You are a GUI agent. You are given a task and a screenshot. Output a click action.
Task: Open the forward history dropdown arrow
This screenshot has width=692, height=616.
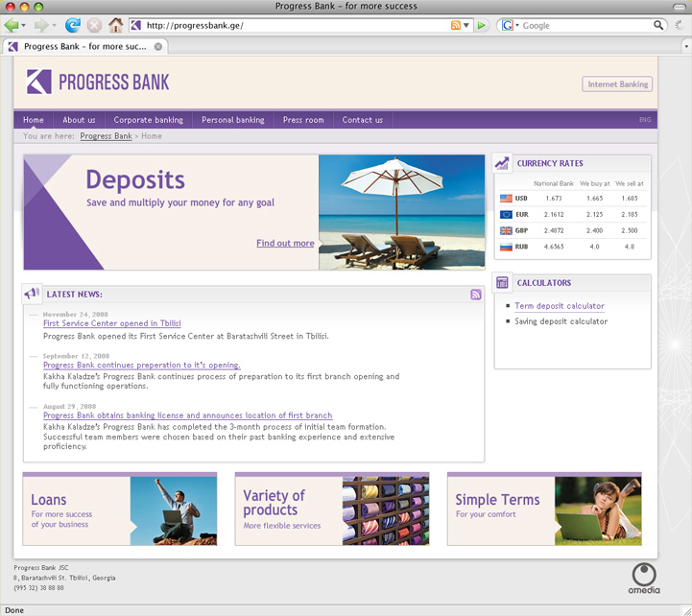click(54, 26)
